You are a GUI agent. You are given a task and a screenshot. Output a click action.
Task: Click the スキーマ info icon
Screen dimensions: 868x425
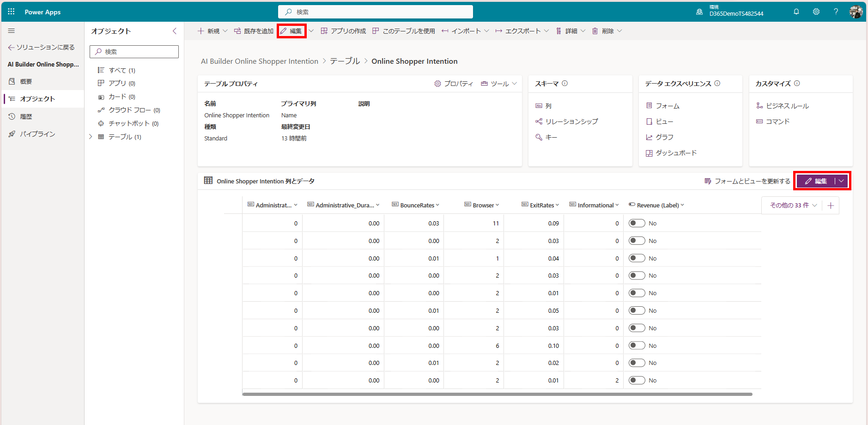click(565, 84)
